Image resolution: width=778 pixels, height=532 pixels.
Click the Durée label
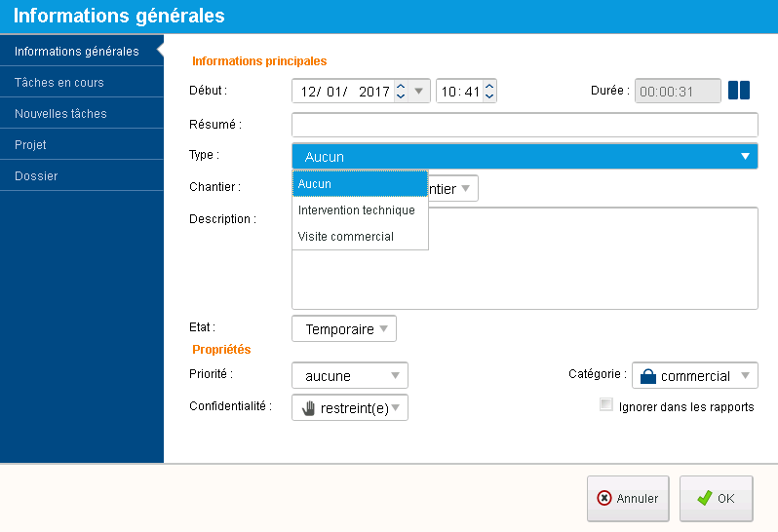(x=609, y=91)
